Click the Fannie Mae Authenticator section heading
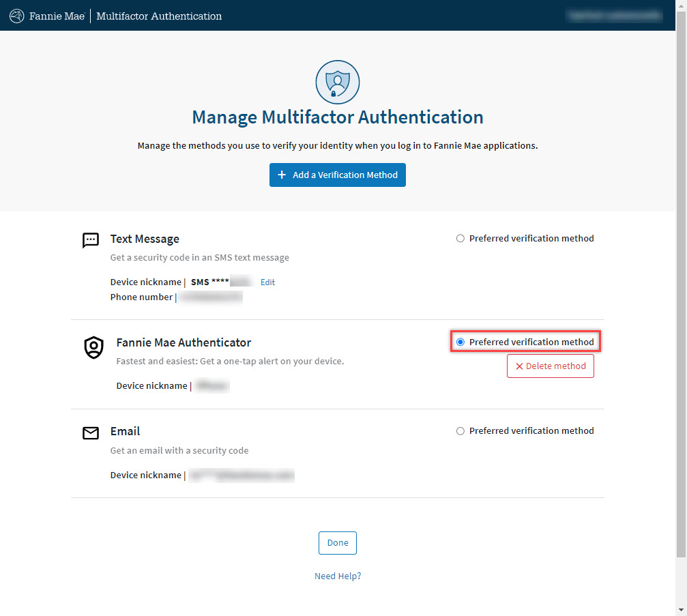The height and width of the screenshot is (616, 687). [x=184, y=342]
